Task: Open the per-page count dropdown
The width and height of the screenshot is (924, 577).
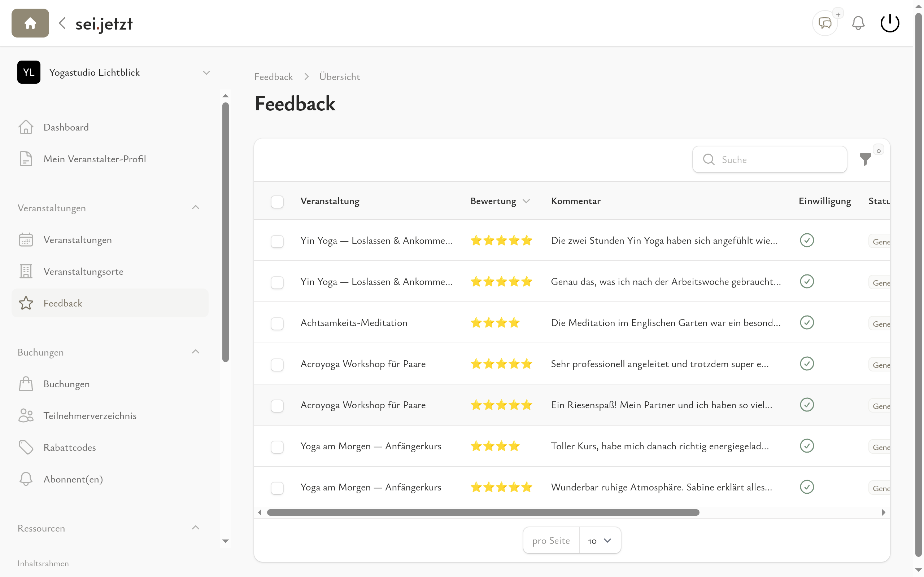Action: (x=600, y=540)
